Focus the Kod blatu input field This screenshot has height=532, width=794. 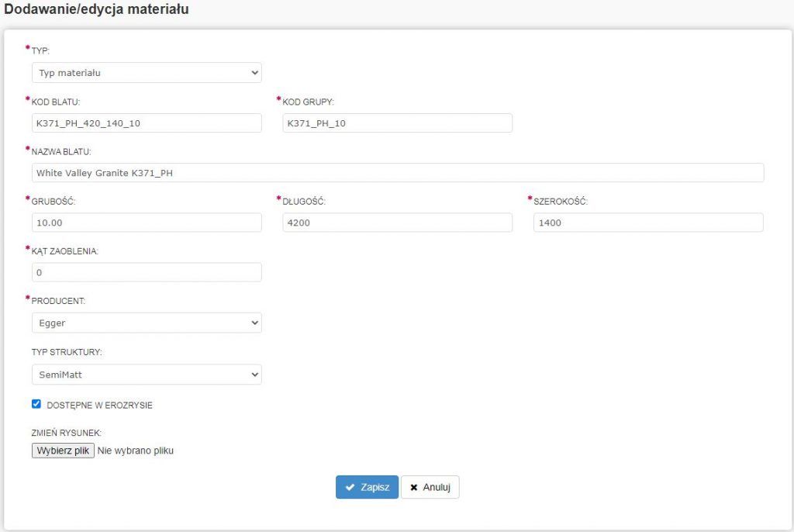[147, 123]
